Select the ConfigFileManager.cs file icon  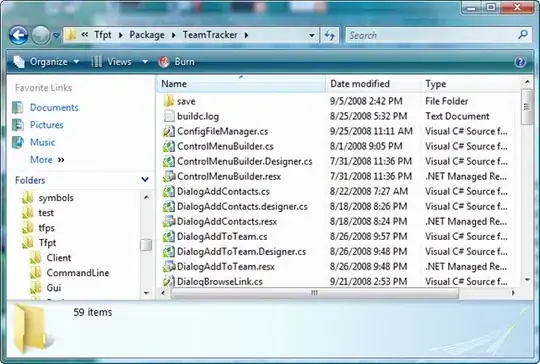(169, 131)
